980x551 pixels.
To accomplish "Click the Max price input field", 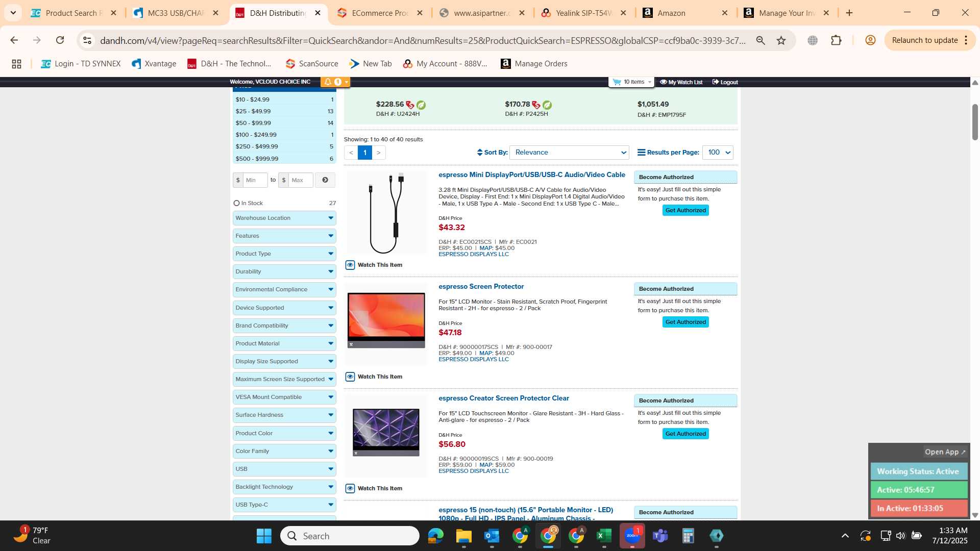I will pyautogui.click(x=301, y=180).
